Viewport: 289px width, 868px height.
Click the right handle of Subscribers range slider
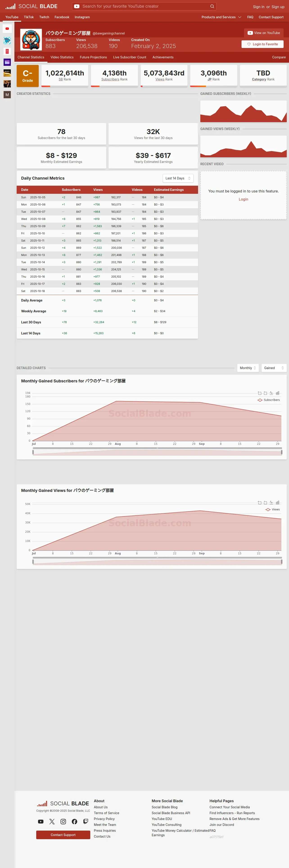[282, 452]
